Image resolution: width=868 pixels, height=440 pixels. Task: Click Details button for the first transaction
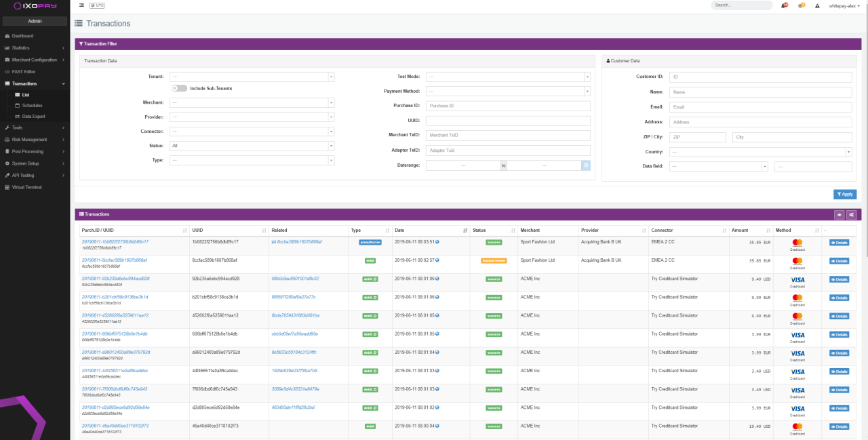tap(839, 243)
